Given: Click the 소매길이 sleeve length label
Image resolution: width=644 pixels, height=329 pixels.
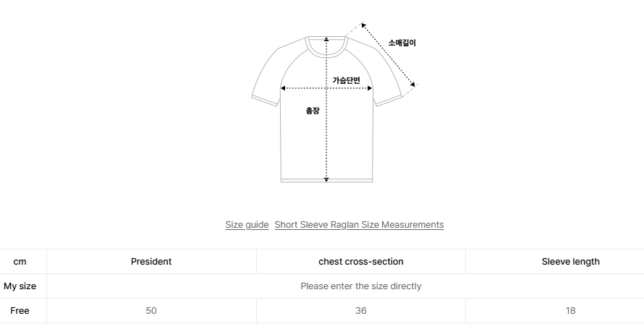Looking at the screenshot, I should (402, 43).
